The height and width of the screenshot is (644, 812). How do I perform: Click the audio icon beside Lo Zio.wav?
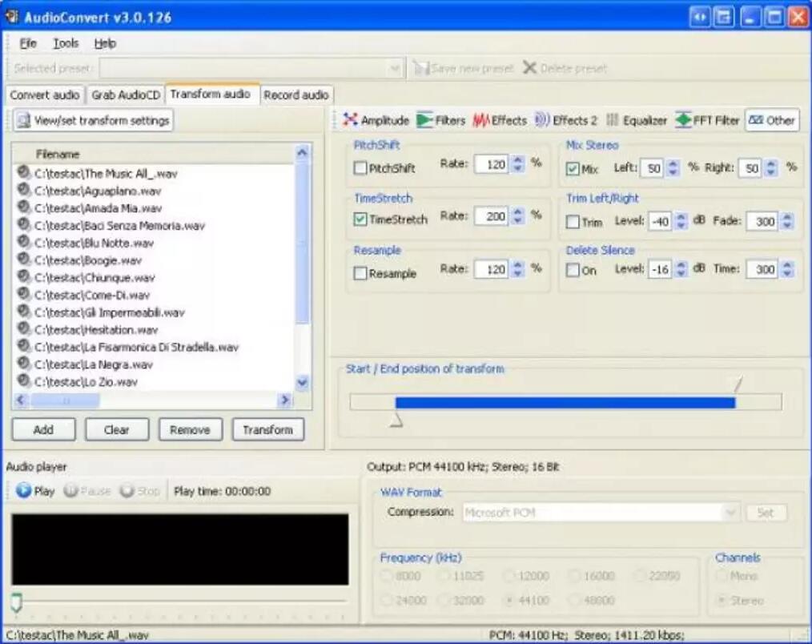pos(23,381)
